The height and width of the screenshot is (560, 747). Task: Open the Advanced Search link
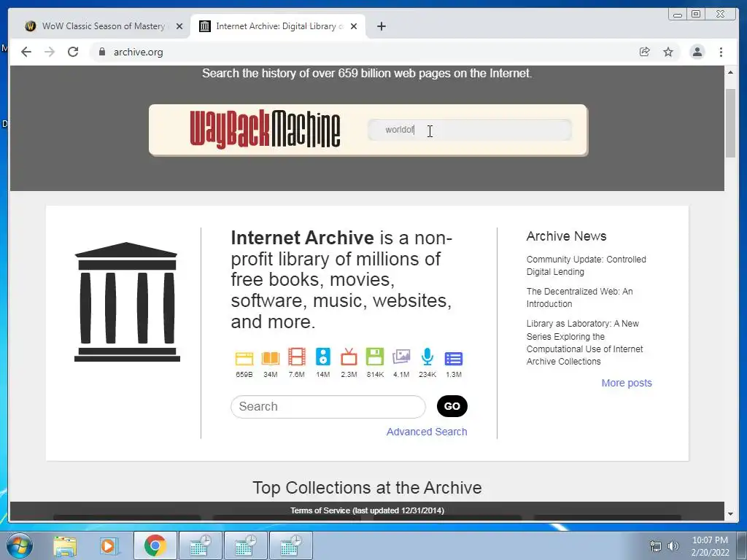click(x=427, y=432)
